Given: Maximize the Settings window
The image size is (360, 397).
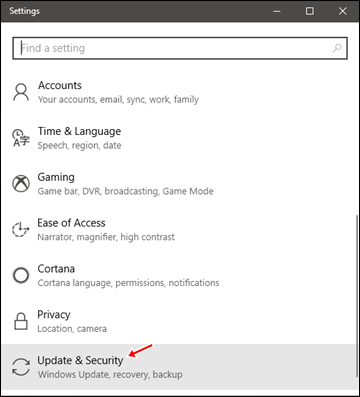Looking at the screenshot, I should pyautogui.click(x=310, y=11).
